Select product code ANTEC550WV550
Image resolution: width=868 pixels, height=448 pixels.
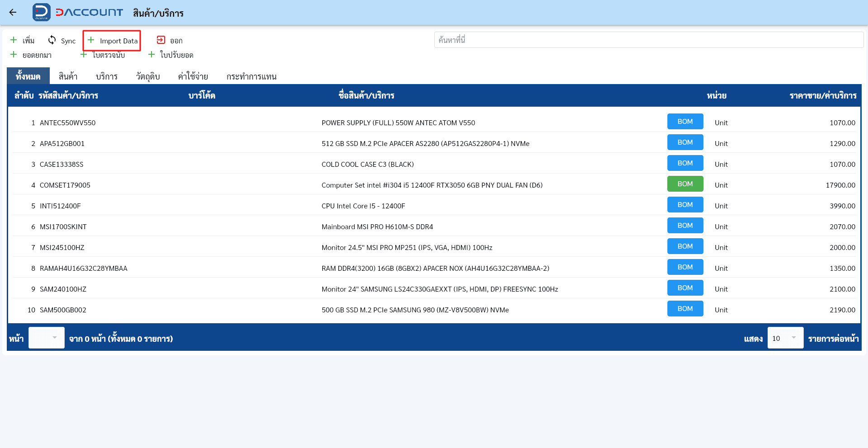pos(68,123)
